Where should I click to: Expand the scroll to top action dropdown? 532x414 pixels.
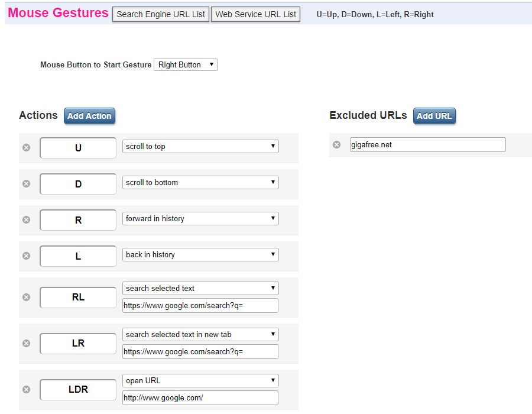tap(200, 146)
